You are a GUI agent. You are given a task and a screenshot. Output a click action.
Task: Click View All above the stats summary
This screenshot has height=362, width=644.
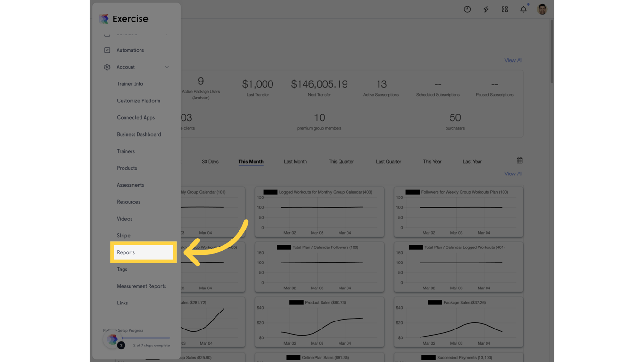[x=513, y=60]
